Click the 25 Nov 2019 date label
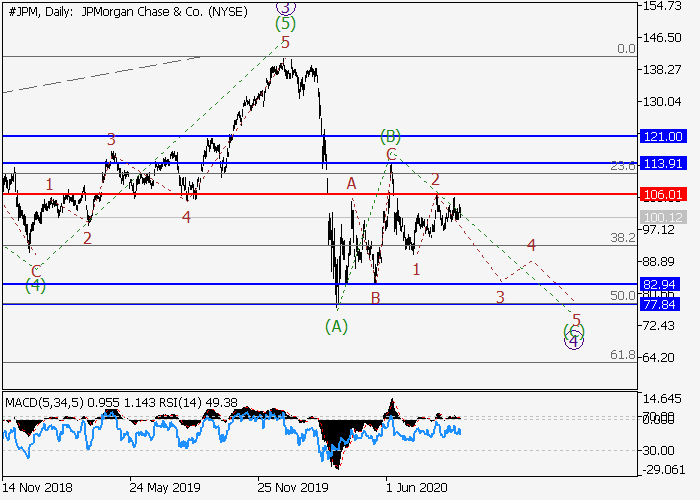 [x=291, y=489]
